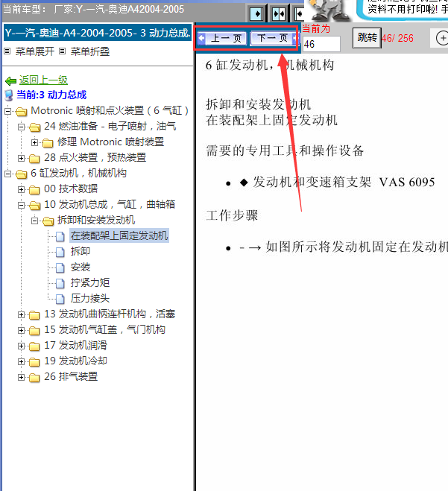Click the document icon beside 安装

(x=60, y=267)
